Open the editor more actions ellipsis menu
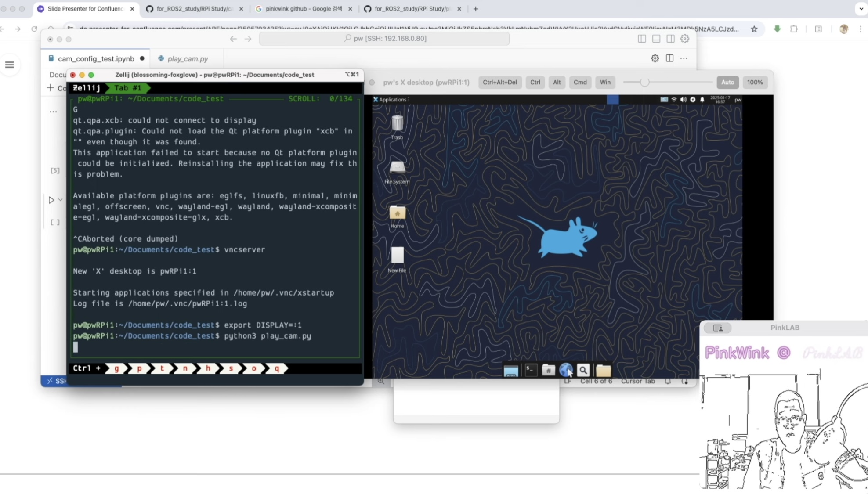 684,58
